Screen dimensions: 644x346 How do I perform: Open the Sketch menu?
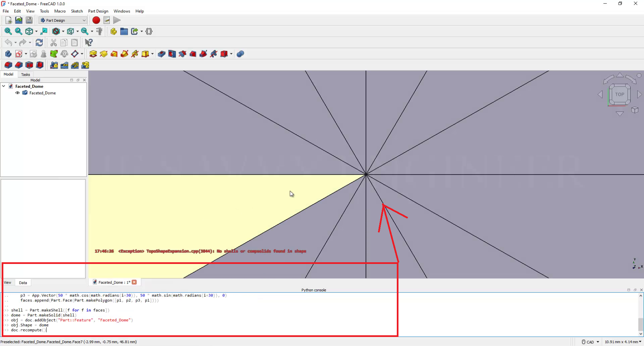point(76,11)
